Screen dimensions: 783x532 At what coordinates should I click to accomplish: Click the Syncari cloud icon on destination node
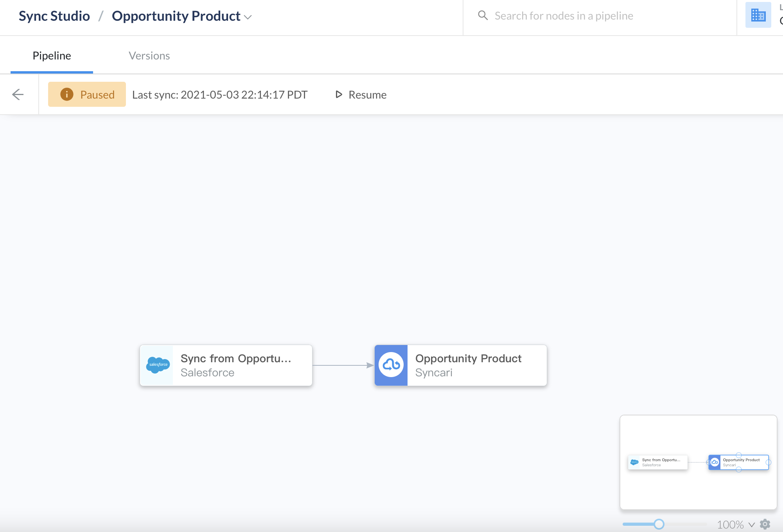tap(391, 365)
